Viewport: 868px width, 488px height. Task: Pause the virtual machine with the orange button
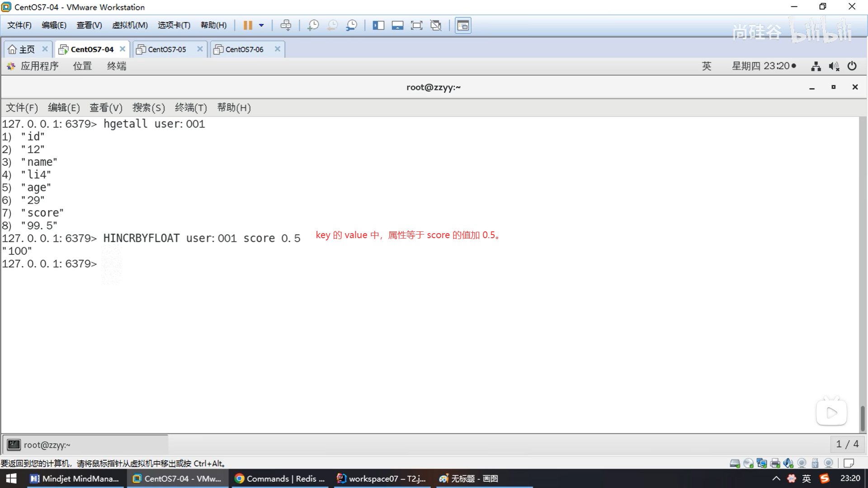pos(247,25)
